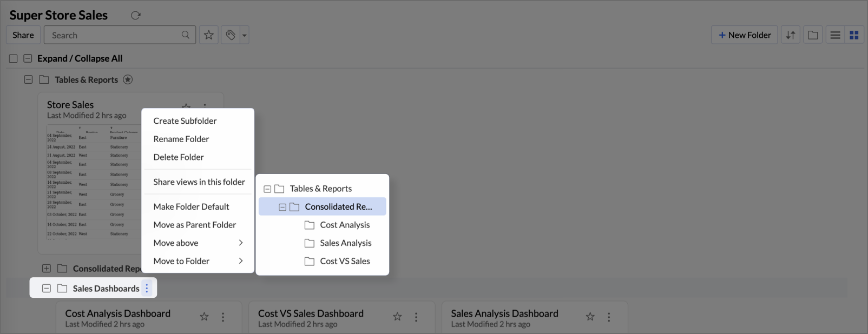
Task: Expand the Consolidated Reports folder
Action: point(47,269)
